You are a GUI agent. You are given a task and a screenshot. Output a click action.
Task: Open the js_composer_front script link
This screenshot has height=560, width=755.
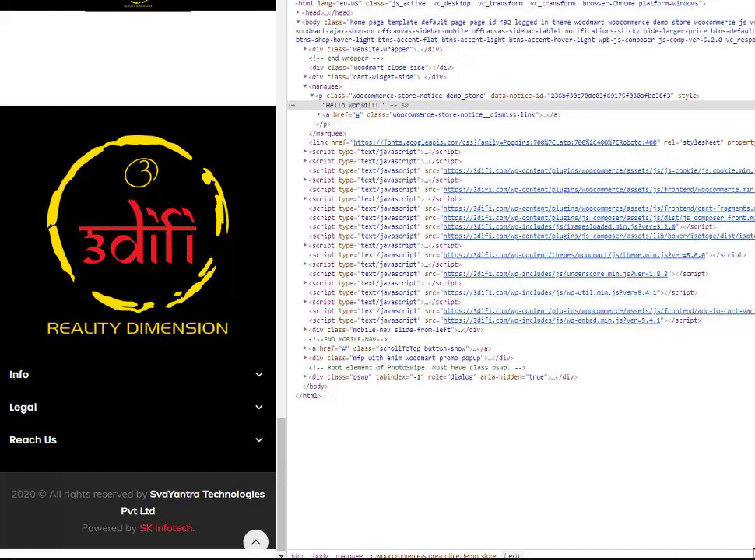point(599,218)
